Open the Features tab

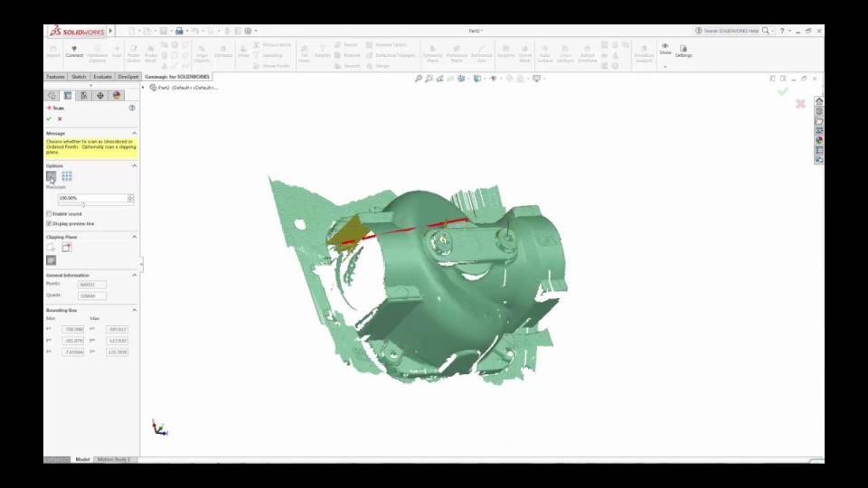tap(55, 77)
